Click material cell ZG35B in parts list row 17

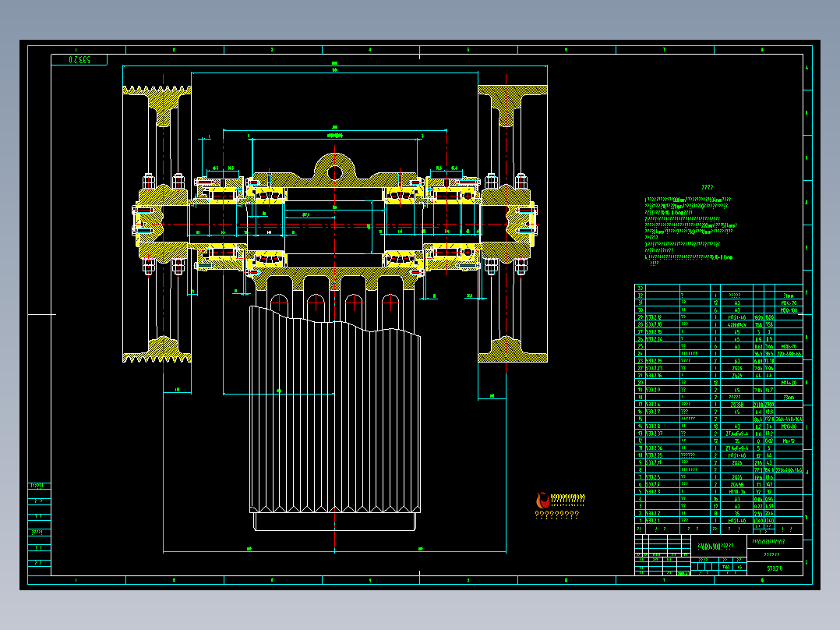pyautogui.click(x=737, y=405)
